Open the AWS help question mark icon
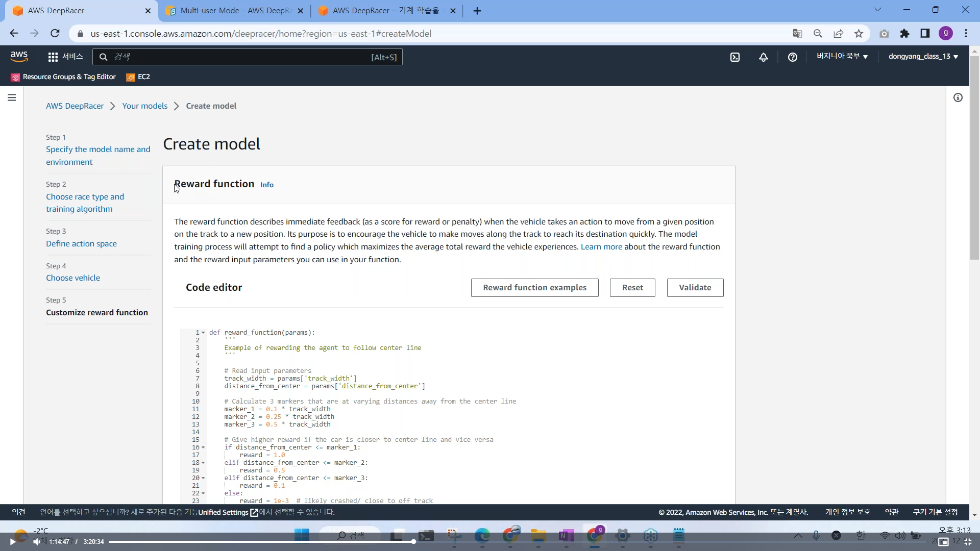980x551 pixels. 792,57
